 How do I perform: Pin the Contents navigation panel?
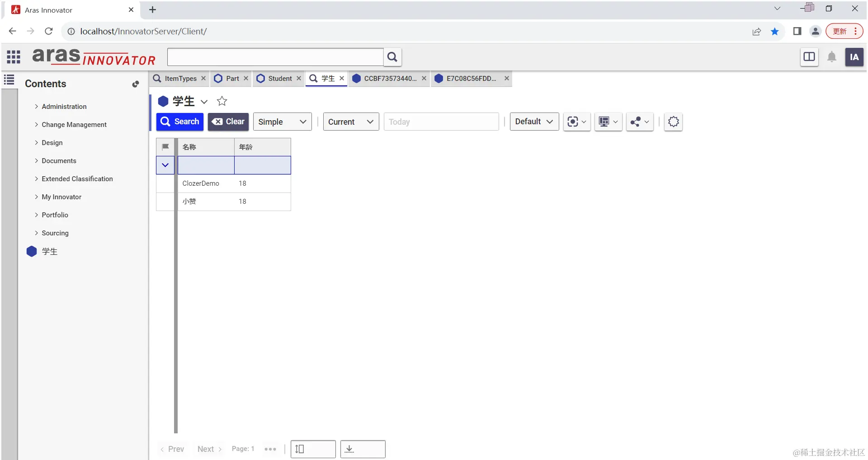(x=135, y=84)
